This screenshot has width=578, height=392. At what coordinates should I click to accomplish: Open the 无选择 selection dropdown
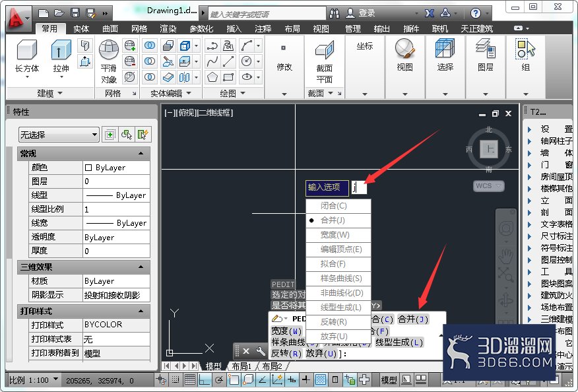(x=59, y=135)
